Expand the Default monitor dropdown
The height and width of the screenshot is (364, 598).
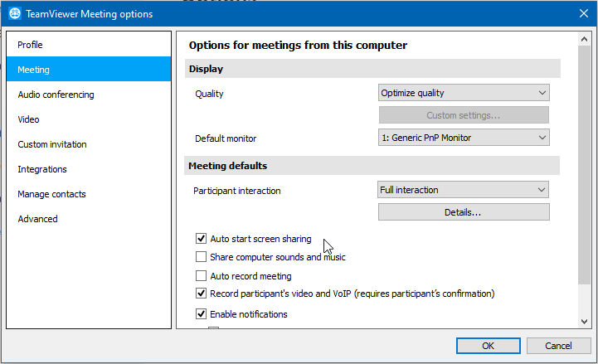[x=464, y=138]
